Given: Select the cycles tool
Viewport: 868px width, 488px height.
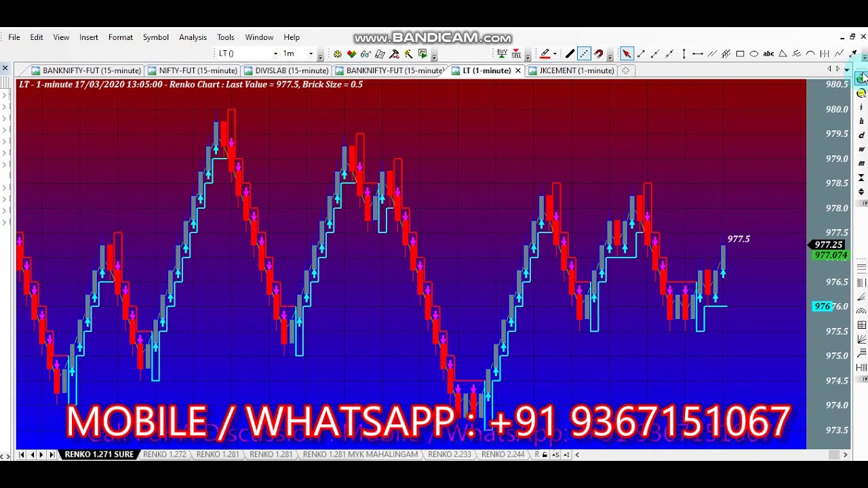Looking at the screenshot, I should click(x=825, y=54).
